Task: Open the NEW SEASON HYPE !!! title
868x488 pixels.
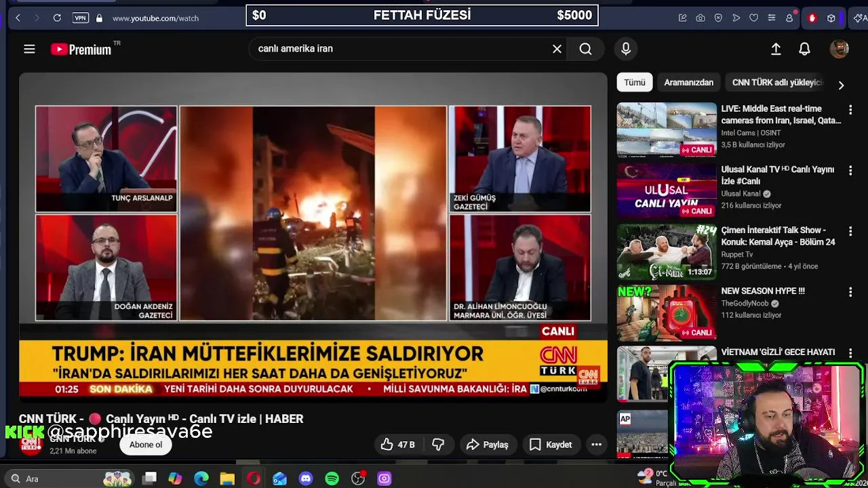Action: (763, 291)
